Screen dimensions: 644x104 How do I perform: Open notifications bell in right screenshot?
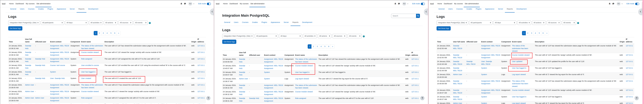tap(609, 4)
